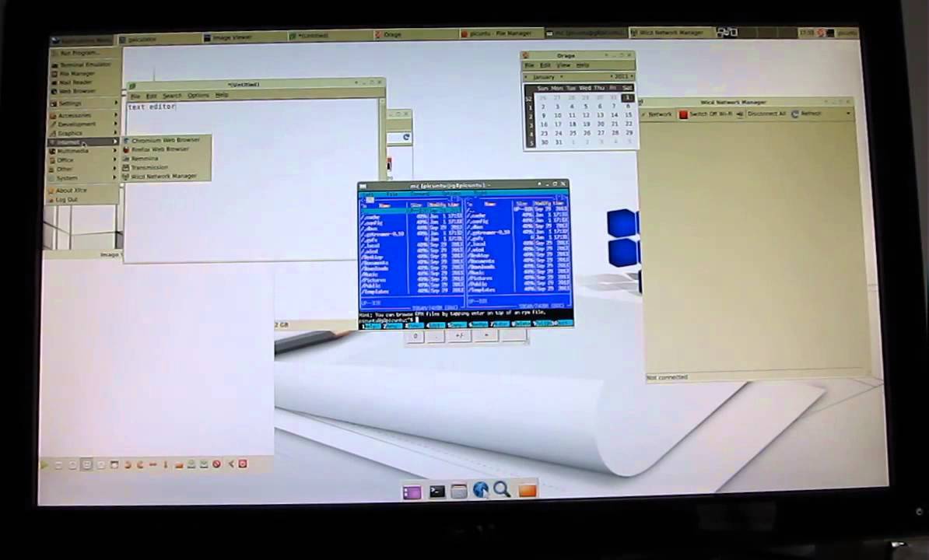Launch Firefox Web Browser from the submenu

tap(166, 149)
